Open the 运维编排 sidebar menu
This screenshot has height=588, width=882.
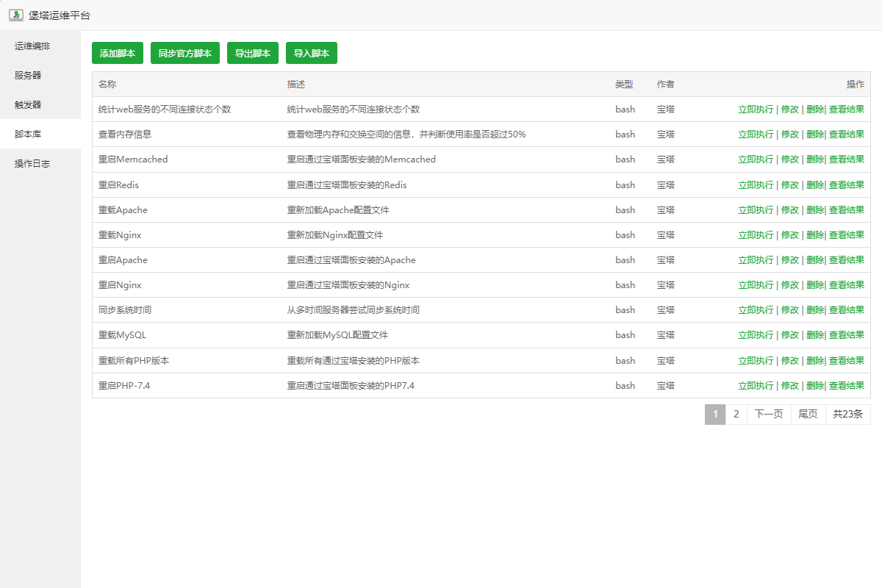pos(32,46)
